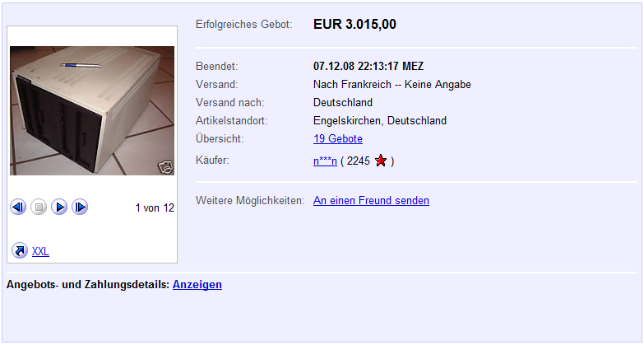Click the buyer feedback score 2245
644x345 pixels.
click(358, 161)
